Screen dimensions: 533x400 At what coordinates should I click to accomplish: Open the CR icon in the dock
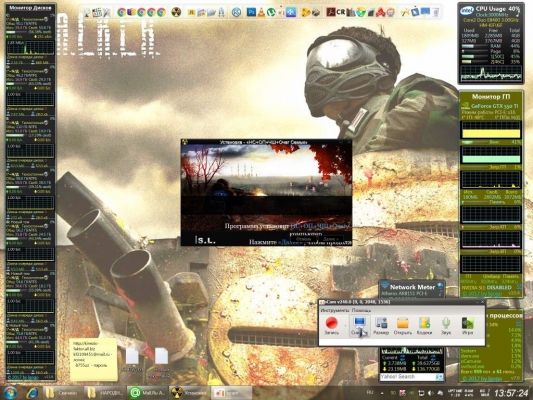[x=341, y=13]
